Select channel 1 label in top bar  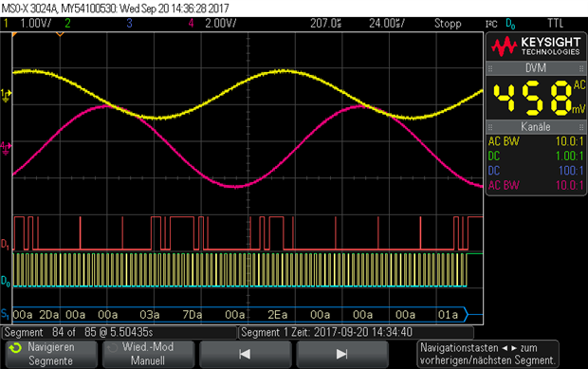(x=6, y=24)
